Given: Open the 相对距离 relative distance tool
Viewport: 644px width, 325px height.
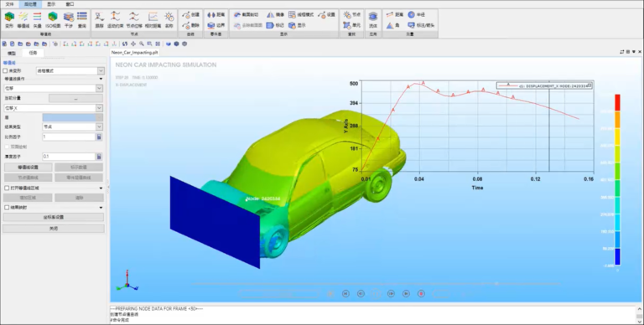Looking at the screenshot, I should coord(153,20).
